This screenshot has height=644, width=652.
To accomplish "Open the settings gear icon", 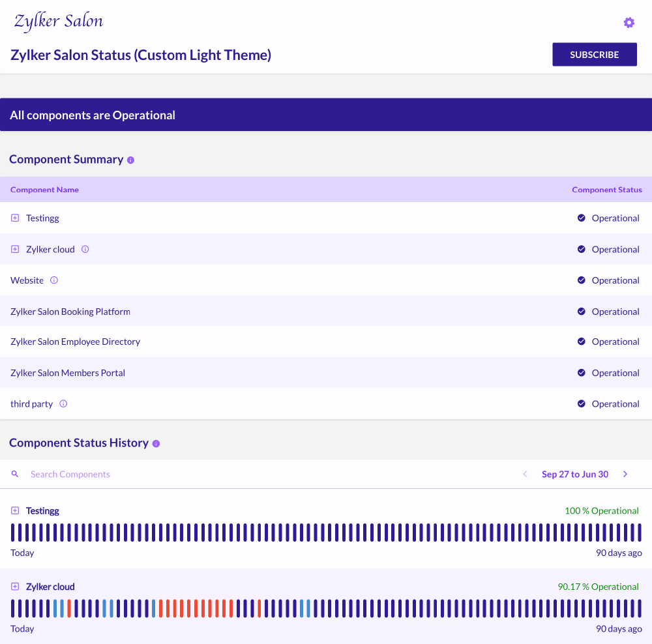I will click(629, 23).
